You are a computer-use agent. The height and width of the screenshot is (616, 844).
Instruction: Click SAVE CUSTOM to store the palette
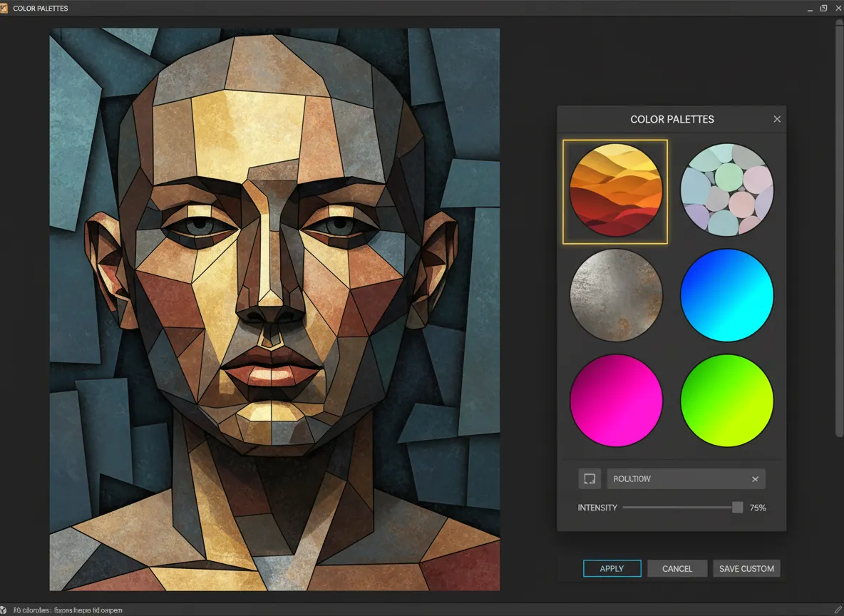point(746,568)
